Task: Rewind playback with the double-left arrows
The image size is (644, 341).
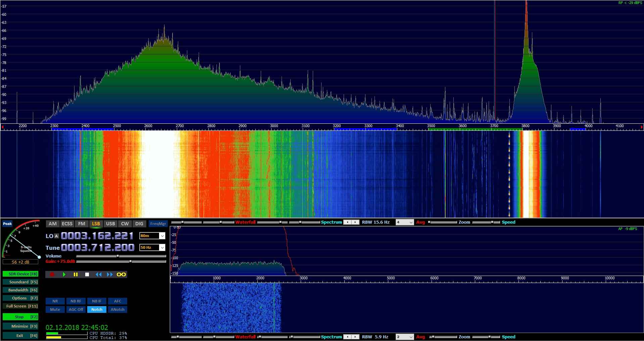Action: pos(98,274)
